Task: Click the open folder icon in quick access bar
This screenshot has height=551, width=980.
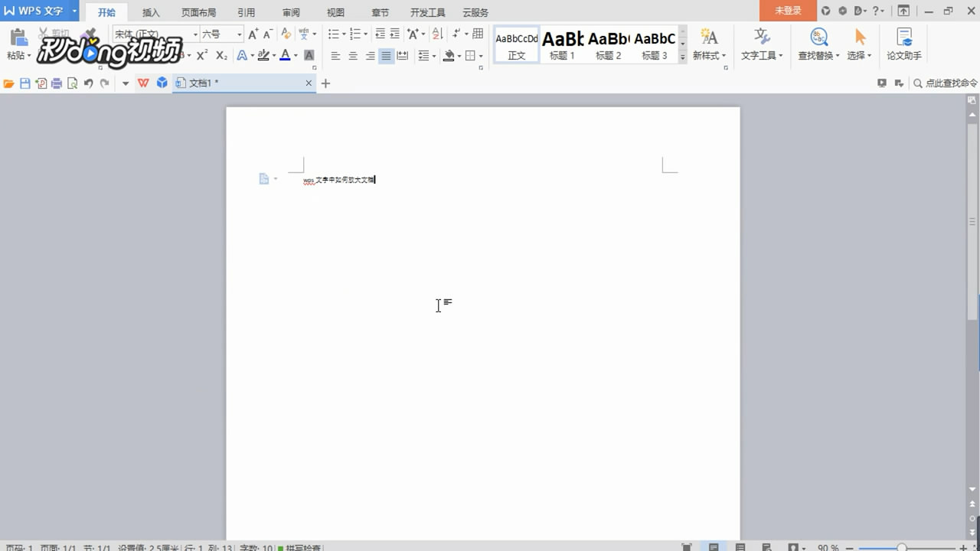Action: 9,83
